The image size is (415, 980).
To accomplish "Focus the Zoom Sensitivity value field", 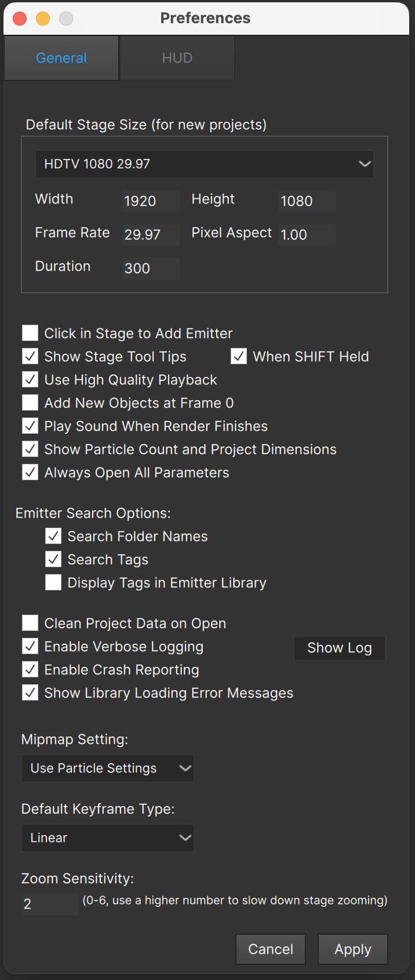I will 50,903.
